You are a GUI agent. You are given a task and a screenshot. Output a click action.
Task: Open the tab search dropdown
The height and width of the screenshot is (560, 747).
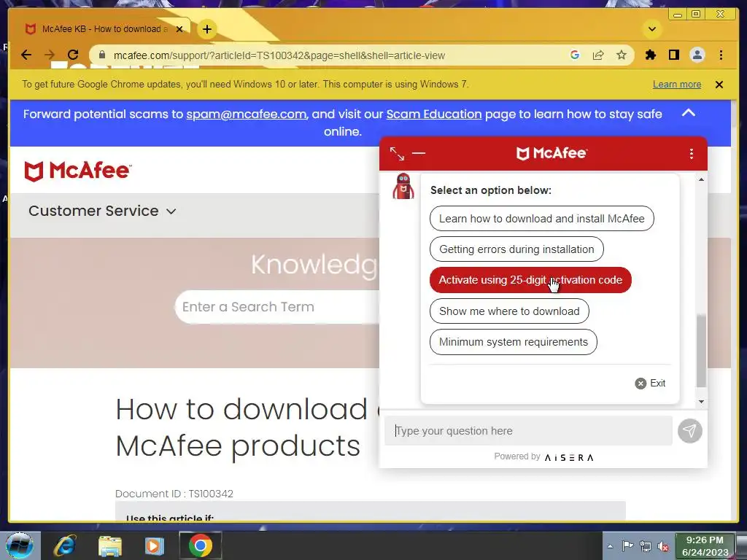pyautogui.click(x=652, y=29)
